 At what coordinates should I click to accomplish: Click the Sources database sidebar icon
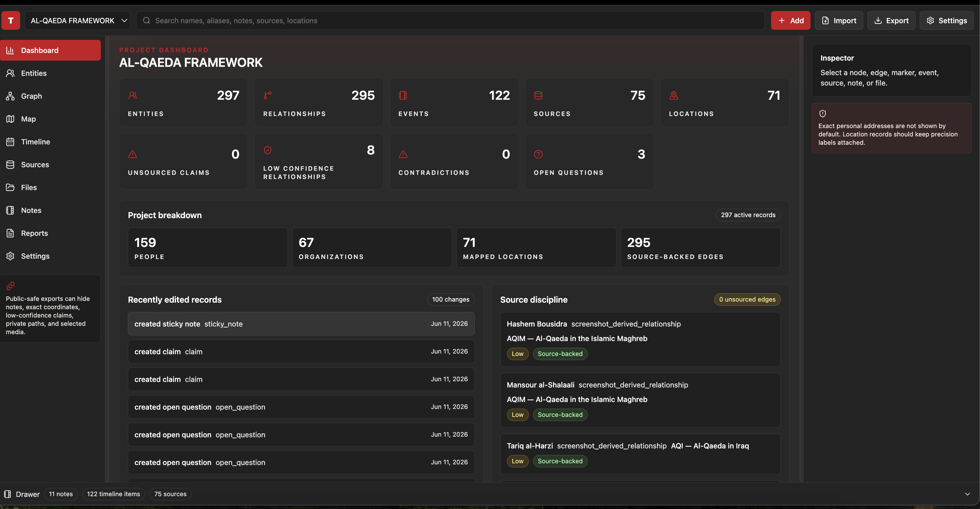(10, 164)
